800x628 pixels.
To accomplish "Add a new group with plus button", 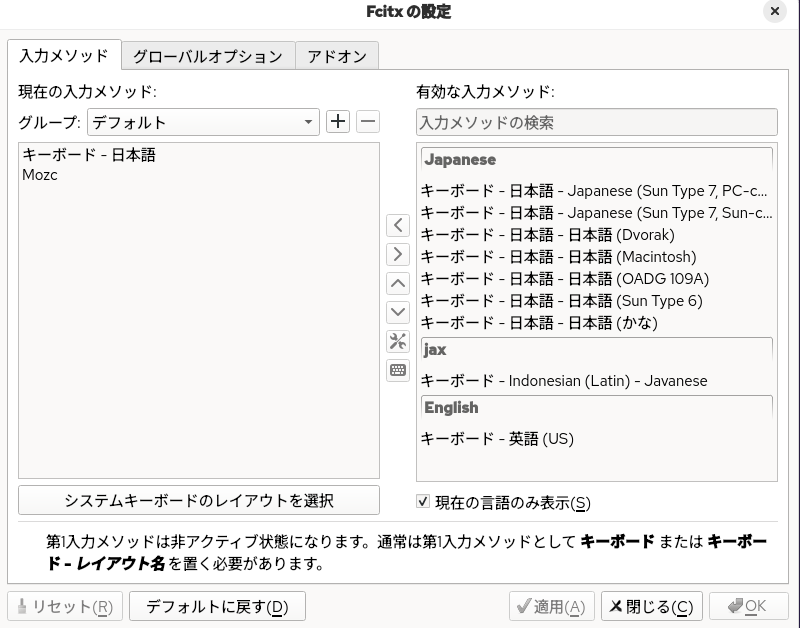I will 338,122.
